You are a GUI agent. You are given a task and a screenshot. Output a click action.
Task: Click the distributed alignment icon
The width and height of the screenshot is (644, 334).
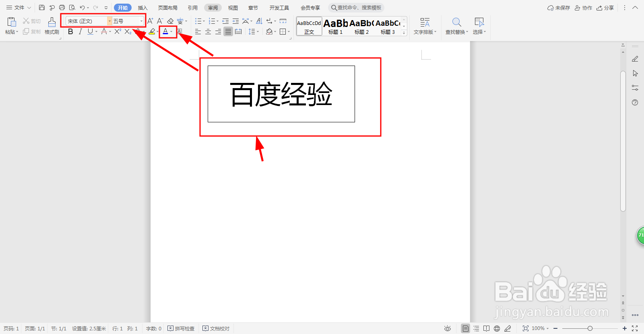(238, 31)
